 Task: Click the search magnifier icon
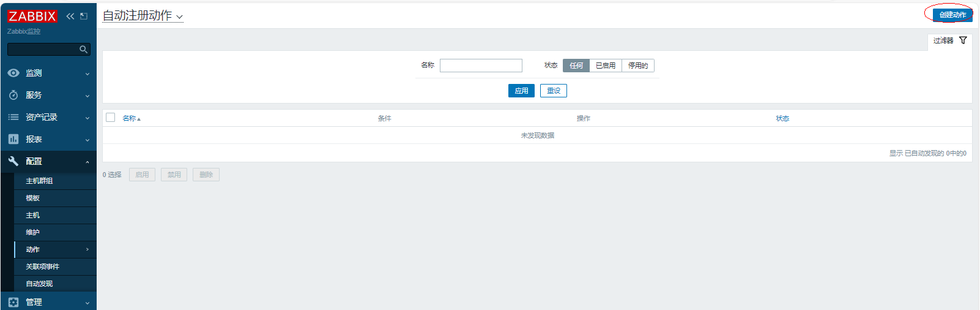[x=83, y=50]
